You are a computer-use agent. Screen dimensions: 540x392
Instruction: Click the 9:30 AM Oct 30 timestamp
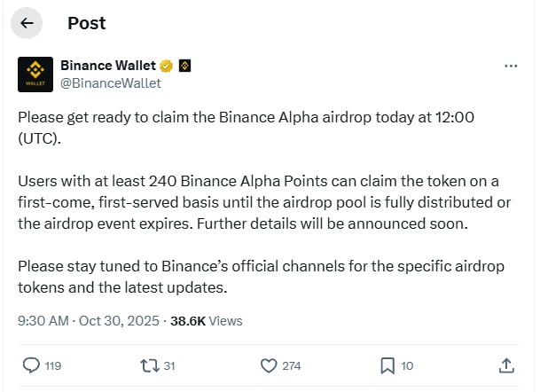(87, 321)
